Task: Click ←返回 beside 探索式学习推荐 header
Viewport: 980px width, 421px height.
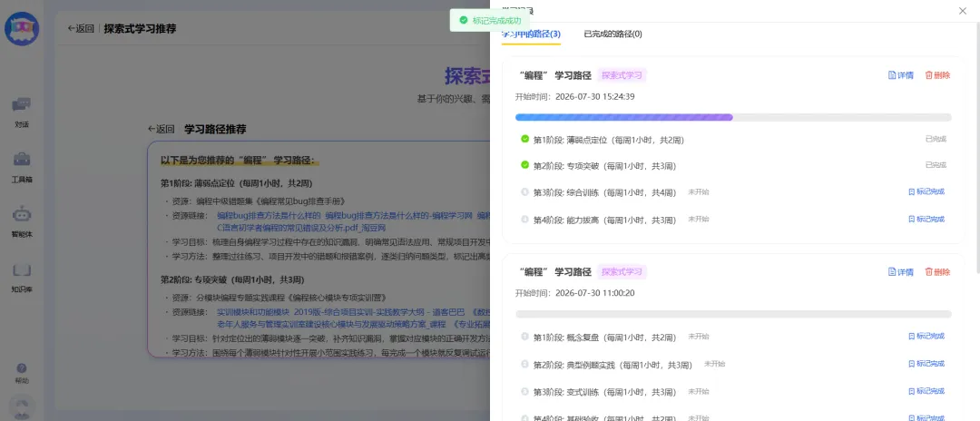Action: [x=81, y=28]
